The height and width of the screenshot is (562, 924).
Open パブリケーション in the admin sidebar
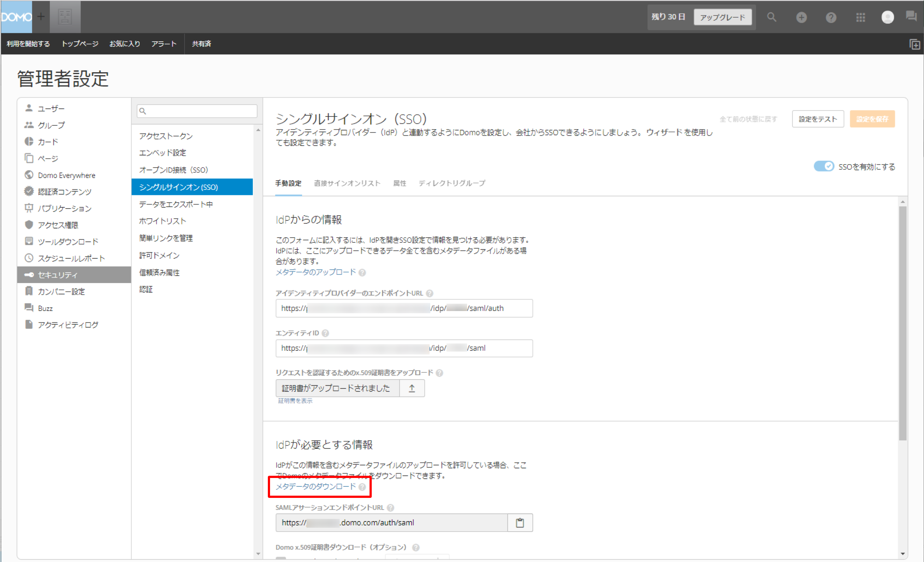coord(74,208)
